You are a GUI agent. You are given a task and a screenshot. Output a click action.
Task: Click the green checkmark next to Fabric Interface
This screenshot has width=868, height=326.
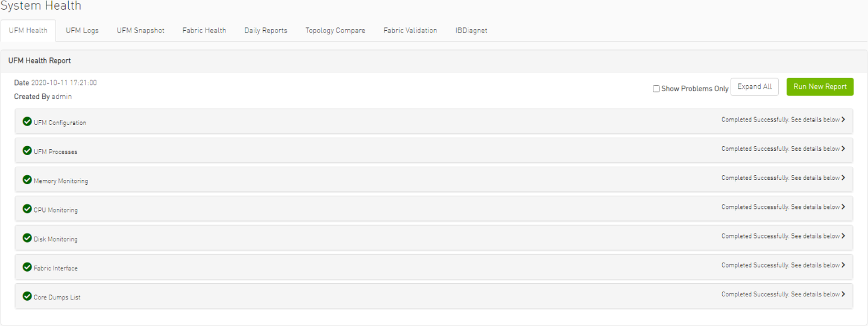pos(27,267)
